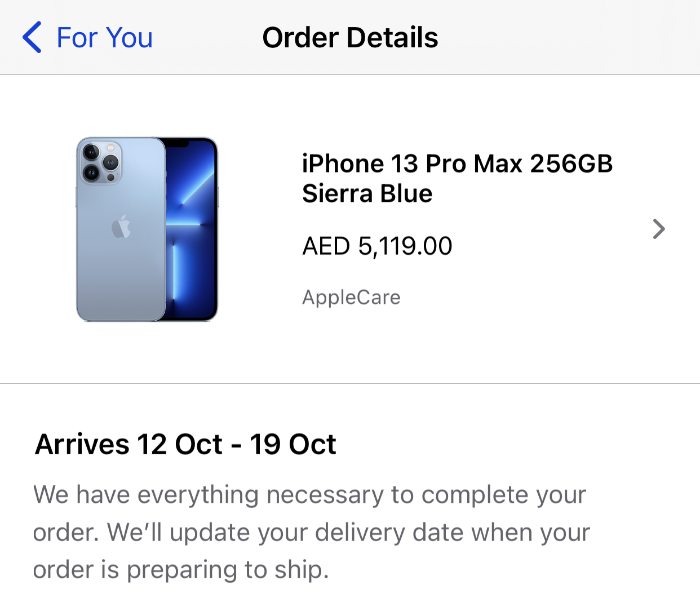Tap the AED 5,119.00 price
Viewport: 700px width, 598px height.
point(377,246)
